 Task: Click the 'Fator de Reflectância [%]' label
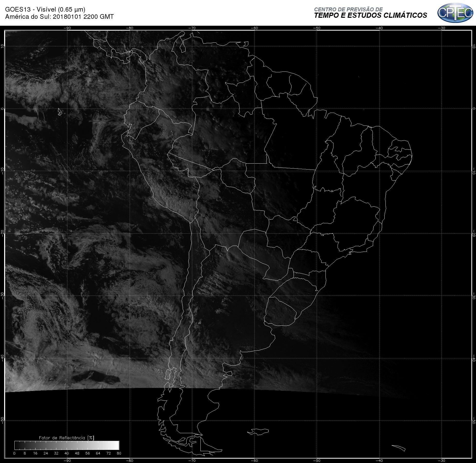click(x=67, y=438)
